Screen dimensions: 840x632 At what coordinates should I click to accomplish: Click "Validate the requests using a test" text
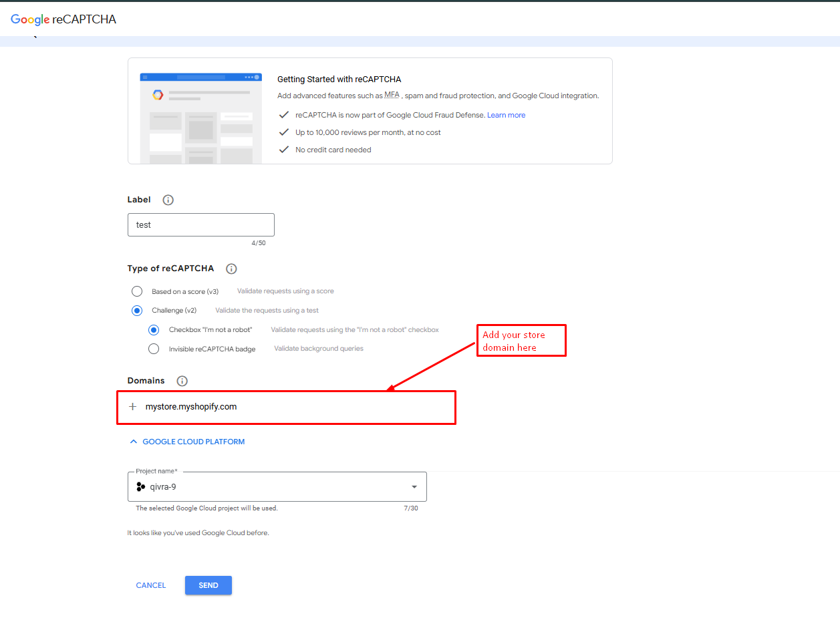(267, 311)
